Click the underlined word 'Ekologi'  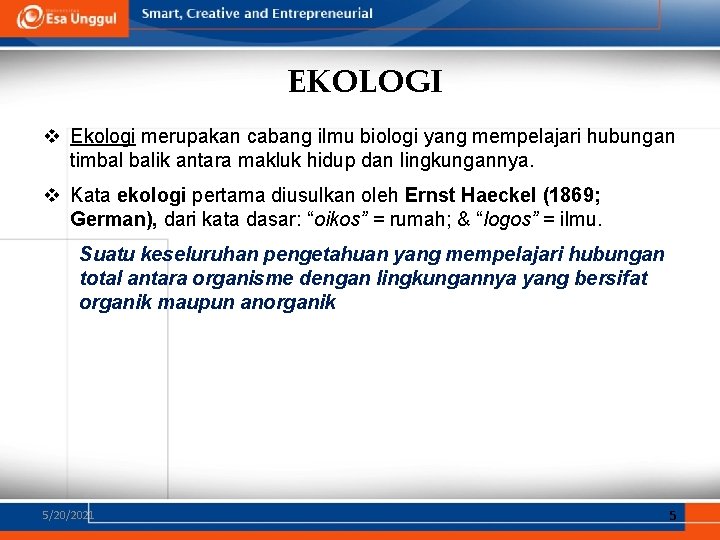[103, 136]
